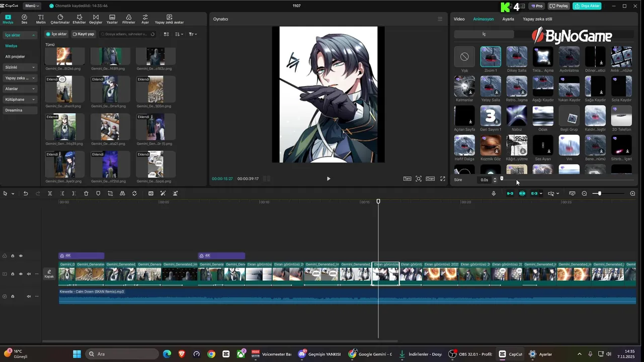
Task: Select the Animasyon tab
Action: click(483, 19)
